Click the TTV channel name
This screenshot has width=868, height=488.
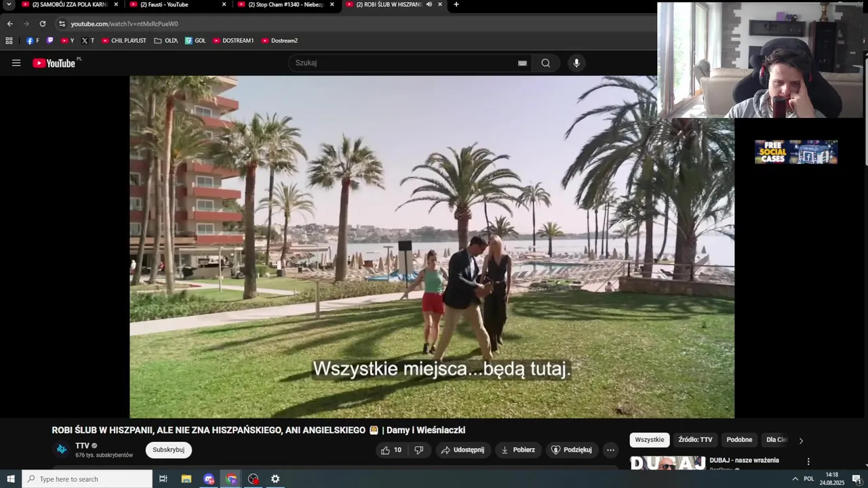[x=82, y=445]
